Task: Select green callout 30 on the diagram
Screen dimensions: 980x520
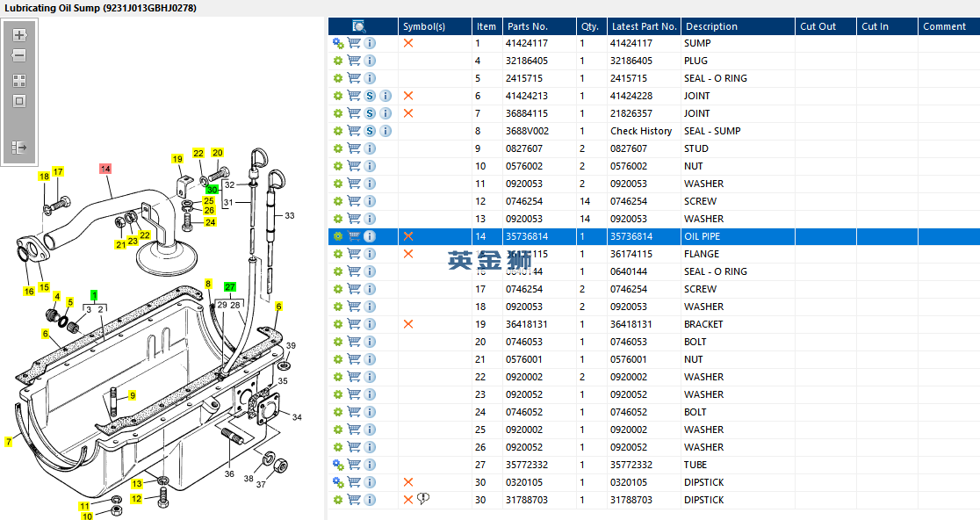Action: [x=213, y=190]
